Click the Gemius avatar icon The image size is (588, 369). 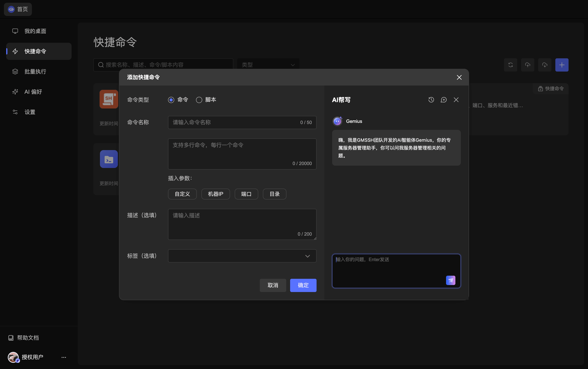(x=337, y=121)
